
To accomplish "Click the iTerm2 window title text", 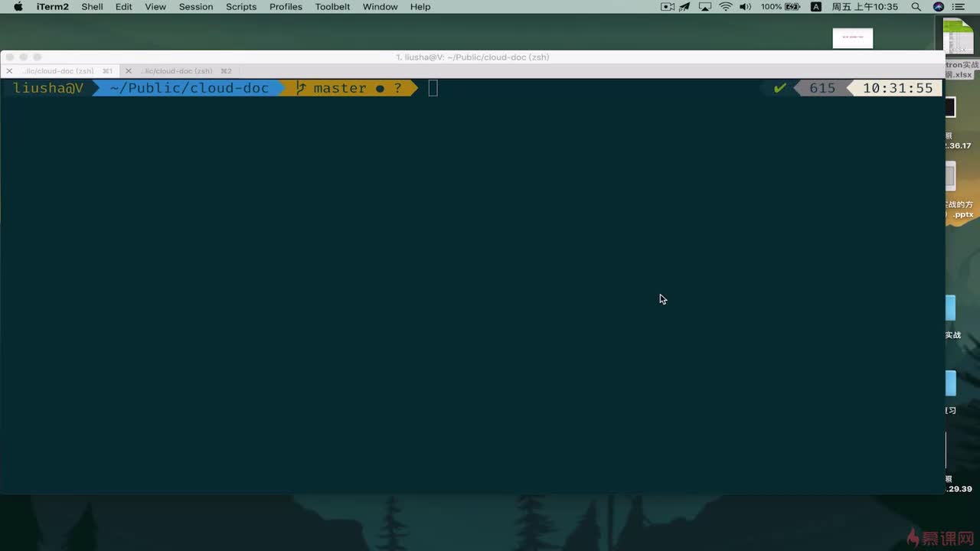I will pos(472,57).
